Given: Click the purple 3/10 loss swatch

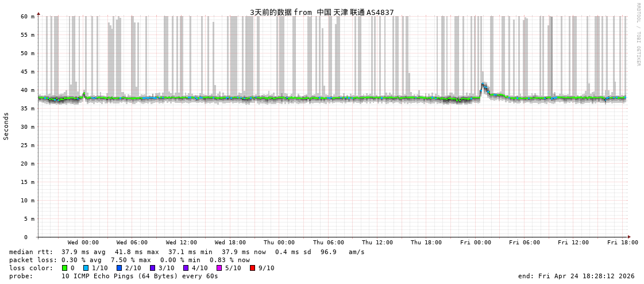Looking at the screenshot, I should [x=153, y=268].
